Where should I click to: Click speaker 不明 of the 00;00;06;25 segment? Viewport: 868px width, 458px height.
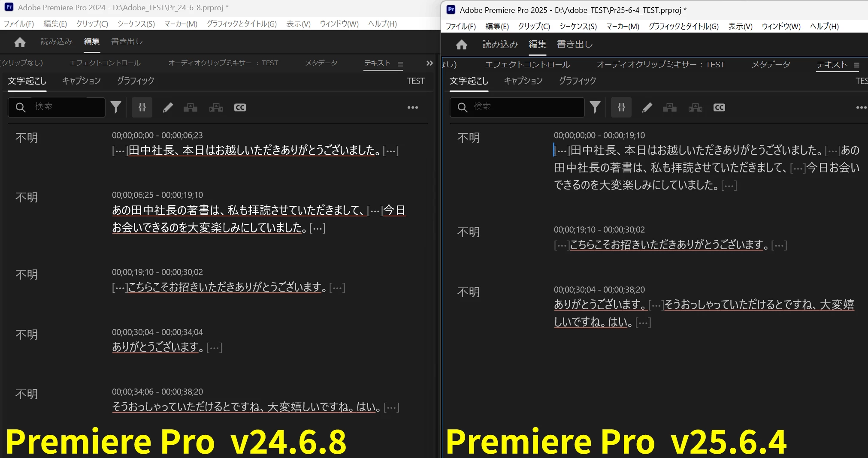[x=27, y=197]
